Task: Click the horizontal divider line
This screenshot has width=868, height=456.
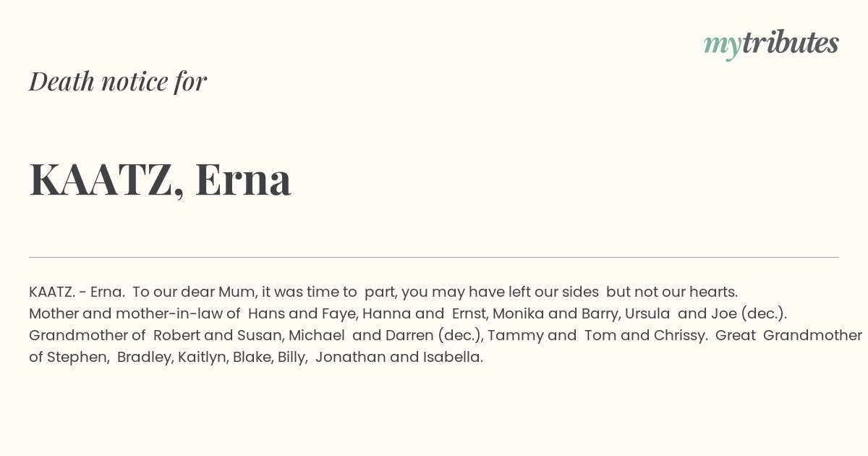Action: (x=434, y=257)
